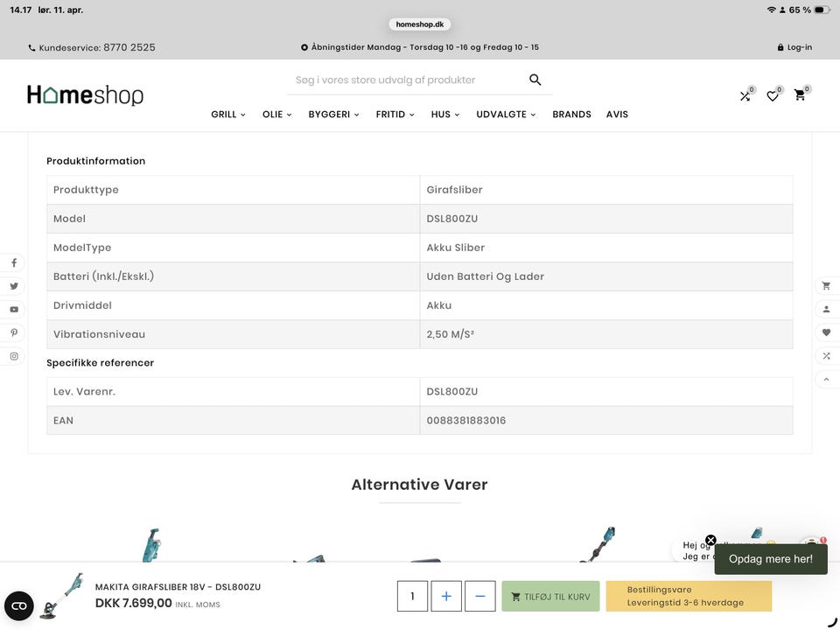This screenshot has height=630, width=840.
Task: Open the wishlist heart icon in header
Action: 772,96
